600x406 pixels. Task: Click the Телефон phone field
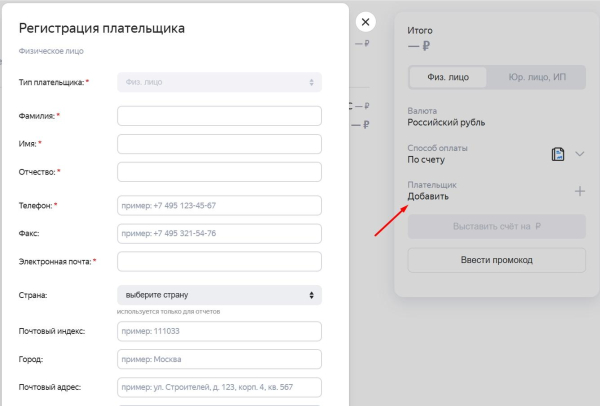219,205
